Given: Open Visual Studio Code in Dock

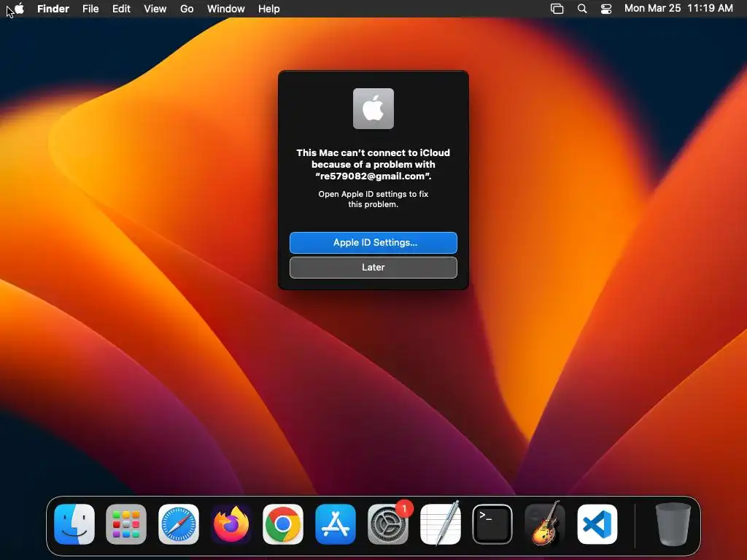Looking at the screenshot, I should [x=597, y=524].
